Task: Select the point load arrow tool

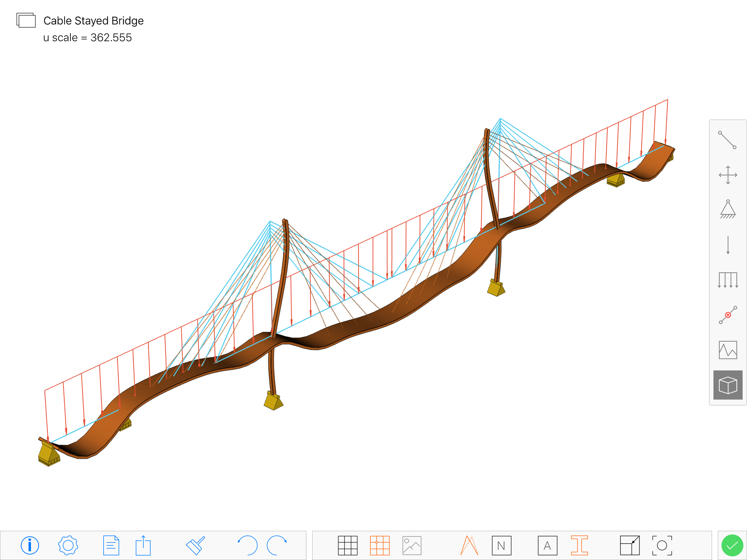Action: [x=727, y=245]
